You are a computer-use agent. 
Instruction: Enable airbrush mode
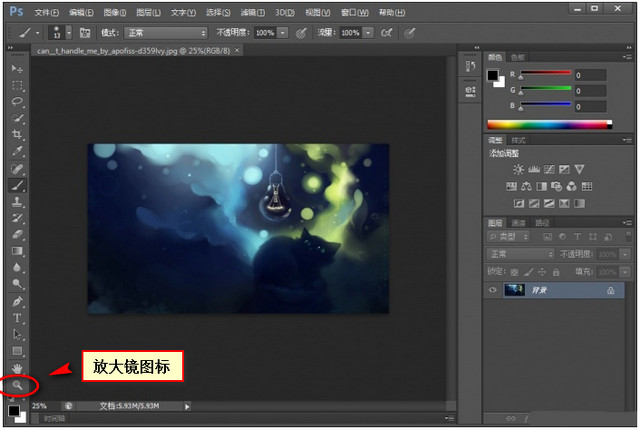click(386, 33)
